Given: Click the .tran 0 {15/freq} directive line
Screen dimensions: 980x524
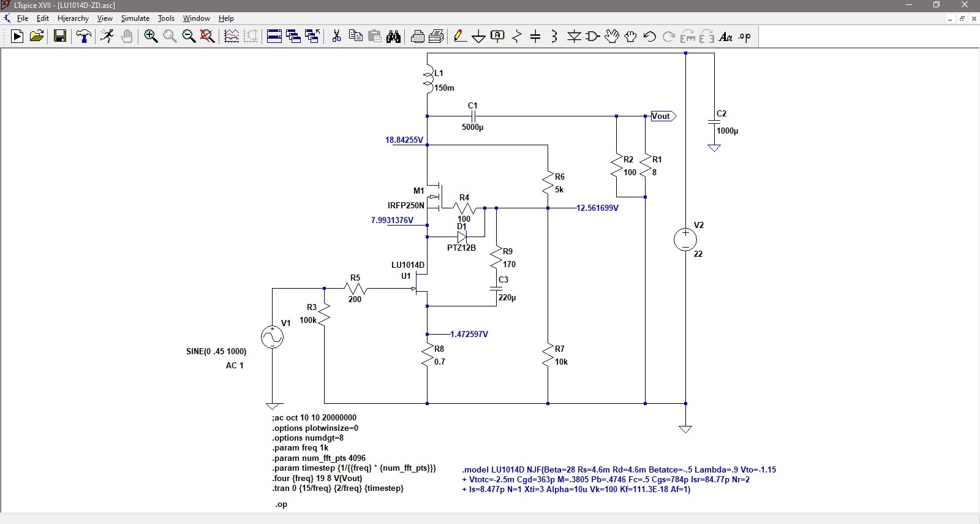Looking at the screenshot, I should 338,488.
